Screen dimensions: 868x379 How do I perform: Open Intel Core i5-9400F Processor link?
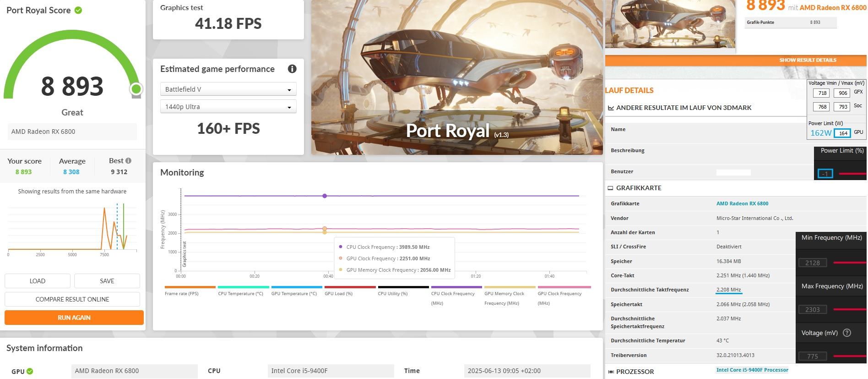click(752, 370)
